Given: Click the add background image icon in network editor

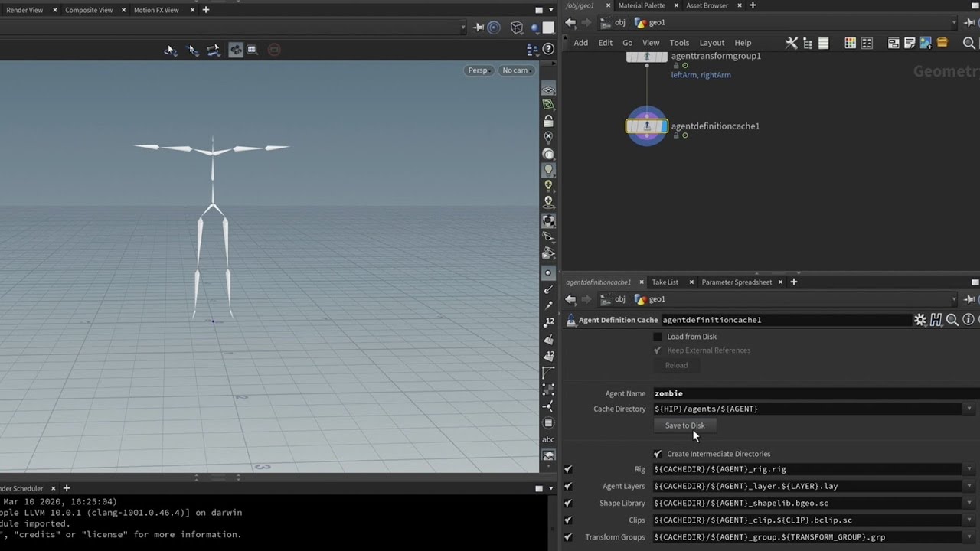Looking at the screenshot, I should click(x=926, y=43).
